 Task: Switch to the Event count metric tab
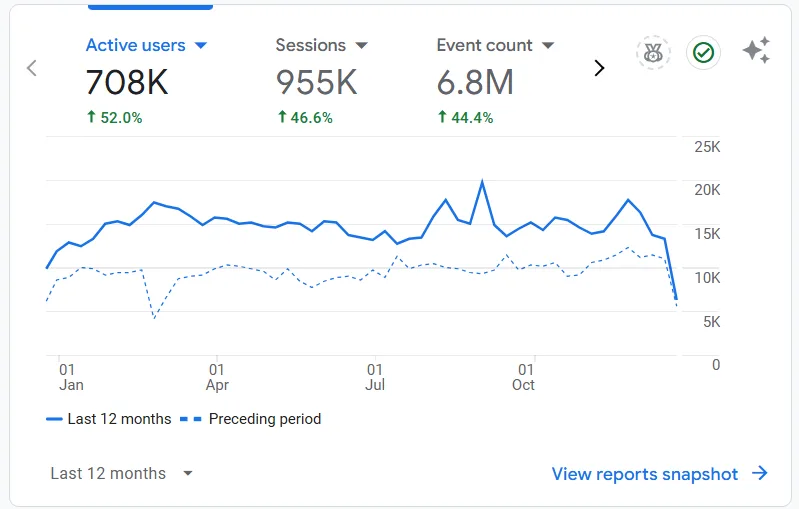(x=485, y=46)
